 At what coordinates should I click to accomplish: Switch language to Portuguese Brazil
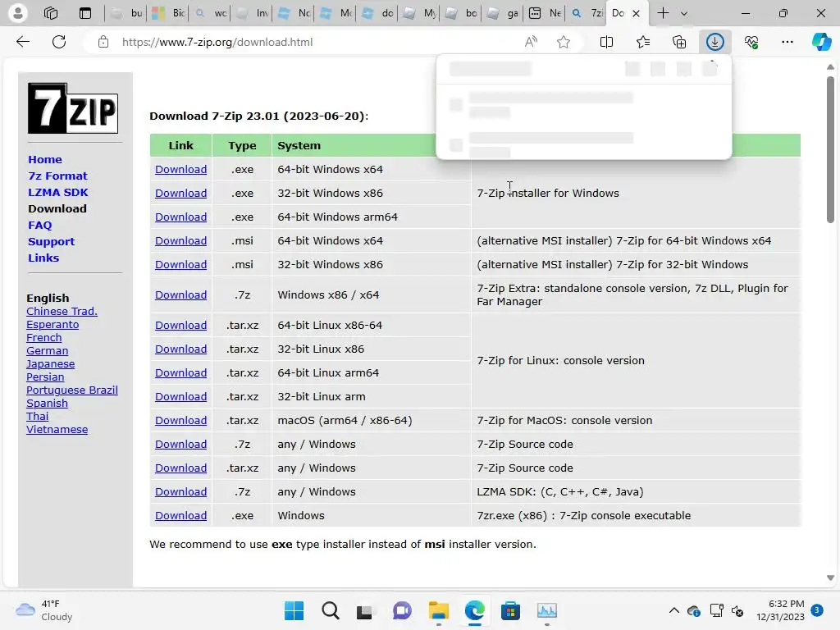click(72, 390)
